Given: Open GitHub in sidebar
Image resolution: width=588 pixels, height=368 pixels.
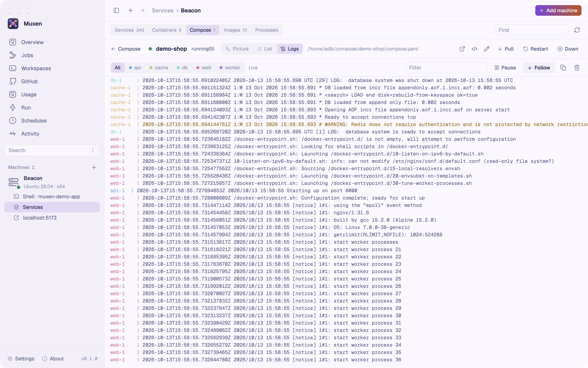Looking at the screenshot, I should pyautogui.click(x=52, y=81).
